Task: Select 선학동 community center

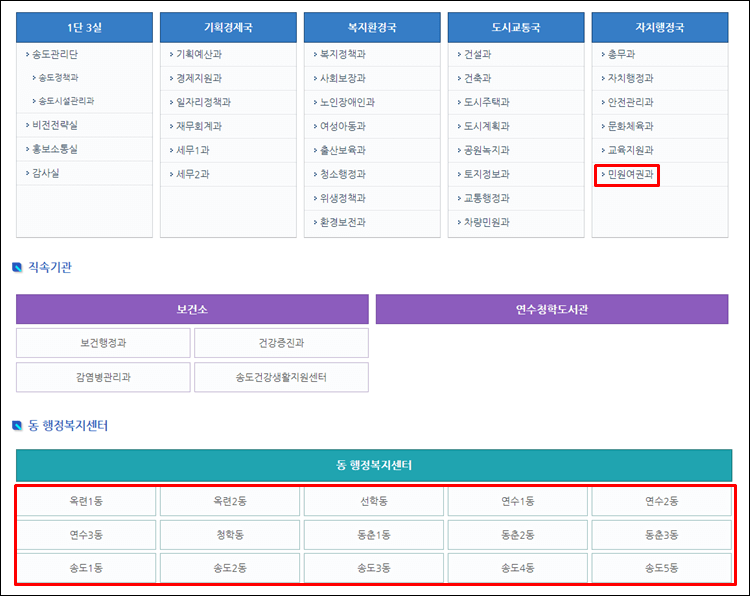Action: [374, 501]
